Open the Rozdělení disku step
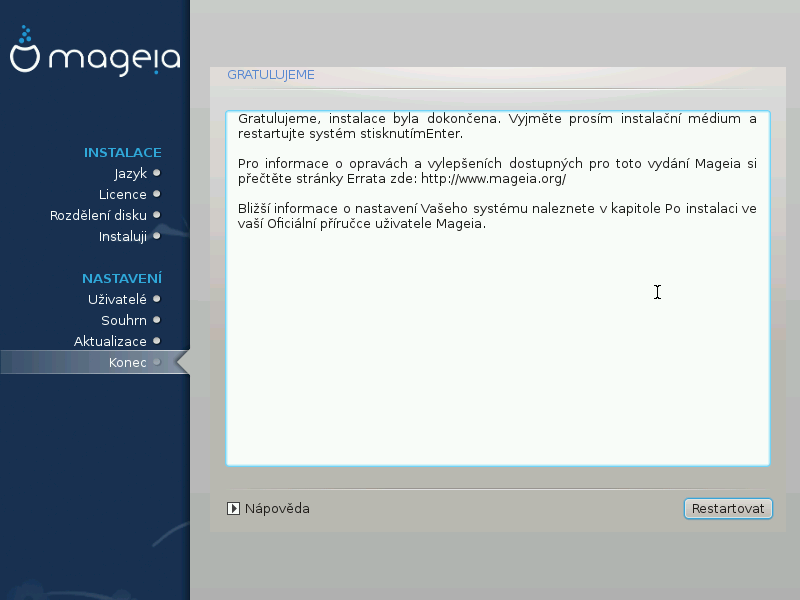The height and width of the screenshot is (600, 800). click(98, 215)
